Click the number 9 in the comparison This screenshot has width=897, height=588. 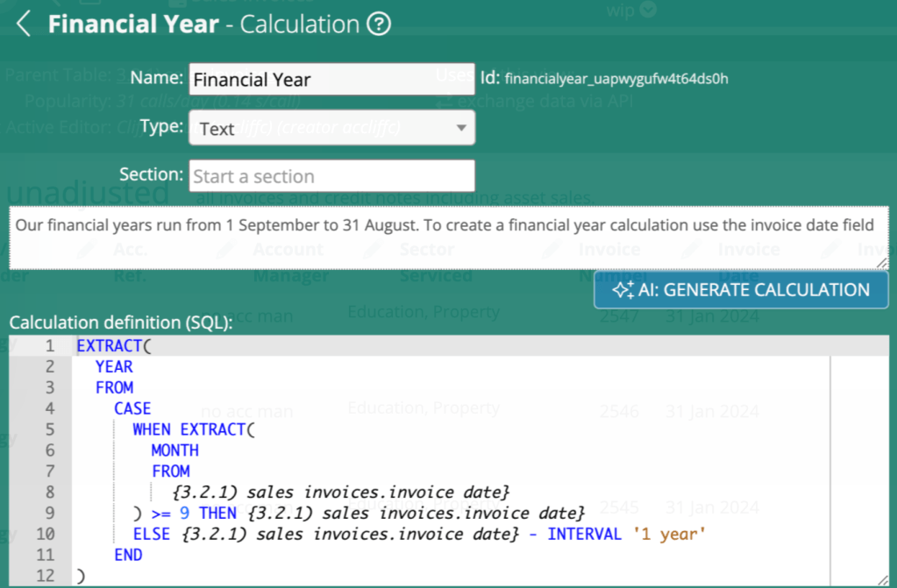click(x=184, y=513)
